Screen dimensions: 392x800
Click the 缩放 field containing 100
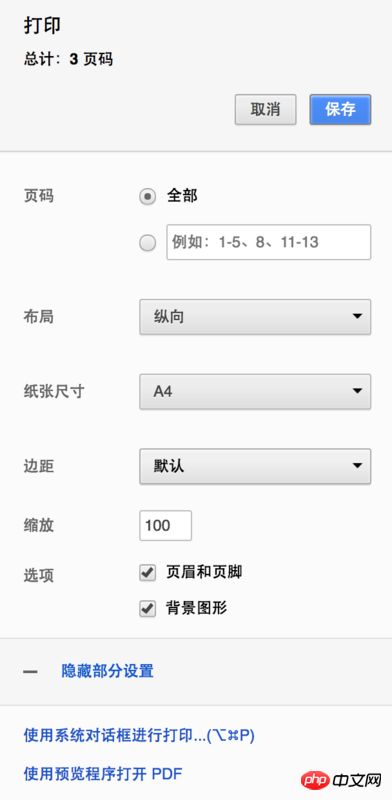[165, 526]
